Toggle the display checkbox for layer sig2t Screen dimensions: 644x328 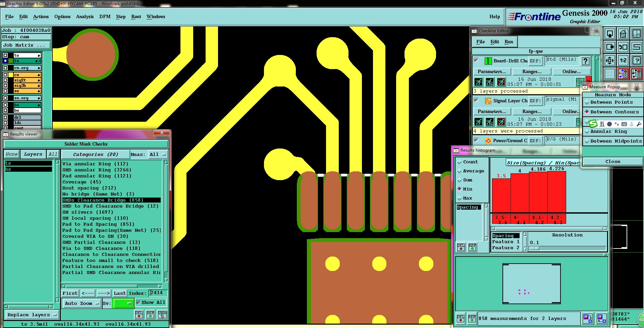click(x=5, y=80)
